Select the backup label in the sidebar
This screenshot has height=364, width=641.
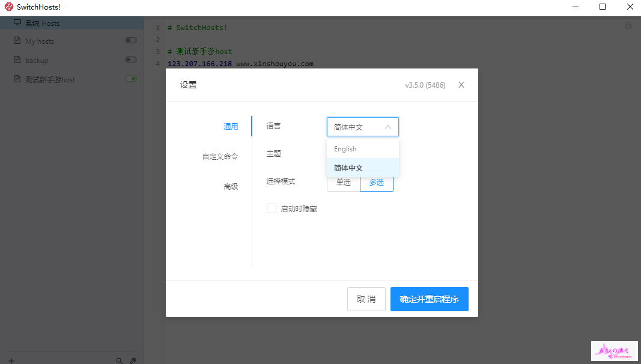click(x=37, y=61)
